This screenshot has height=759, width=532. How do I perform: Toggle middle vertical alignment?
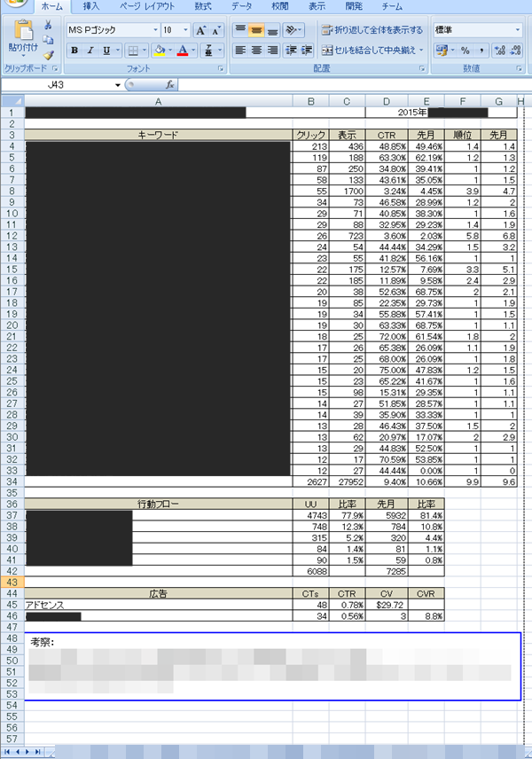(x=256, y=30)
